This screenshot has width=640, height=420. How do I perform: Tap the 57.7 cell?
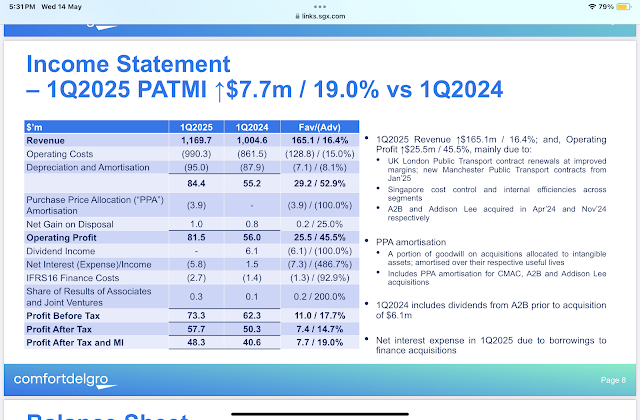(196, 329)
